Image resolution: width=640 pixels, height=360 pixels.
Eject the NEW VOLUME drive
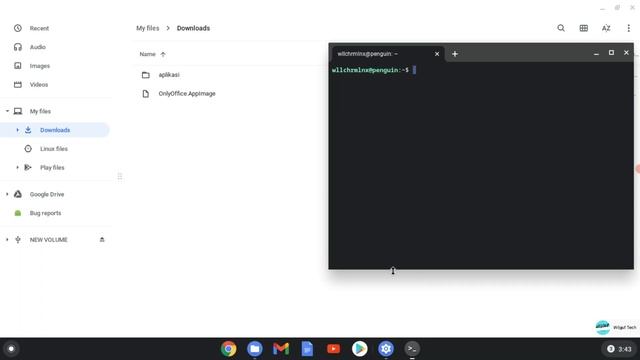click(x=102, y=240)
